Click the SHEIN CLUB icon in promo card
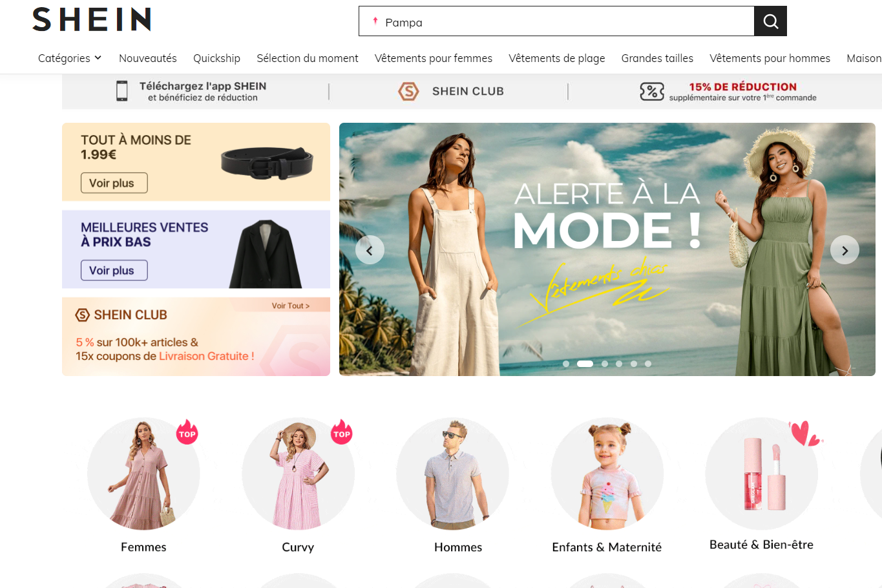This screenshot has width=882, height=588. pyautogui.click(x=83, y=315)
